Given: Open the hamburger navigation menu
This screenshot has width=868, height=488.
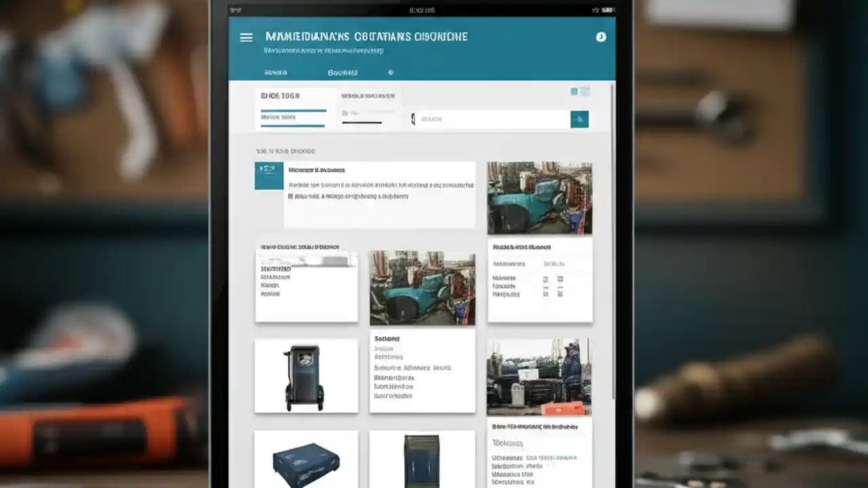Looking at the screenshot, I should pyautogui.click(x=246, y=37).
